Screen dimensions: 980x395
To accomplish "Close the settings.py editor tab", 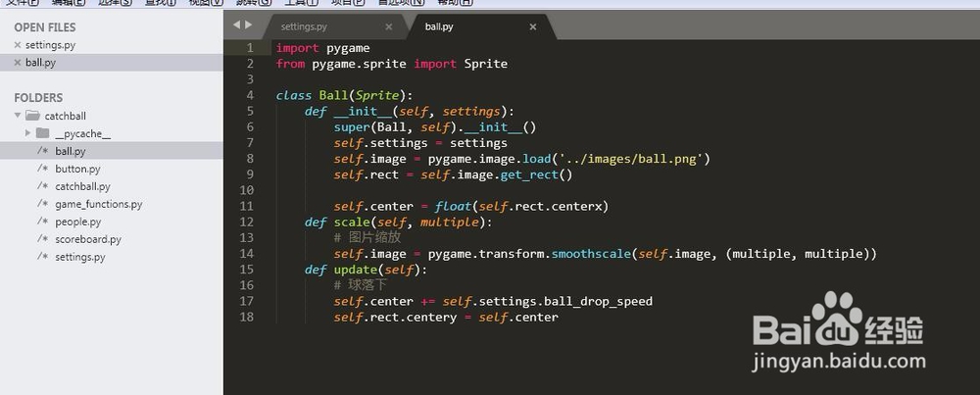I will click(x=389, y=26).
